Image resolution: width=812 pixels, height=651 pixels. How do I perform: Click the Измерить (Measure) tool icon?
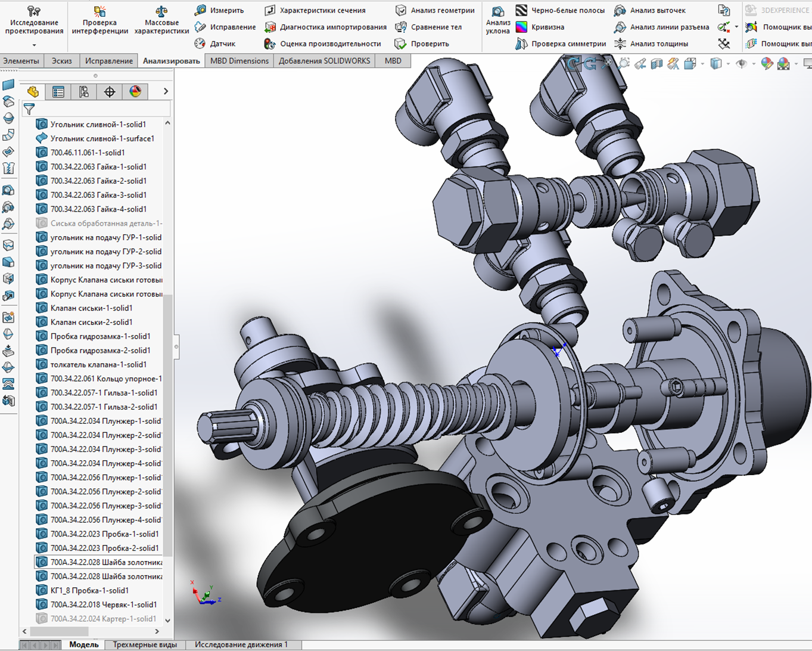coord(201,10)
